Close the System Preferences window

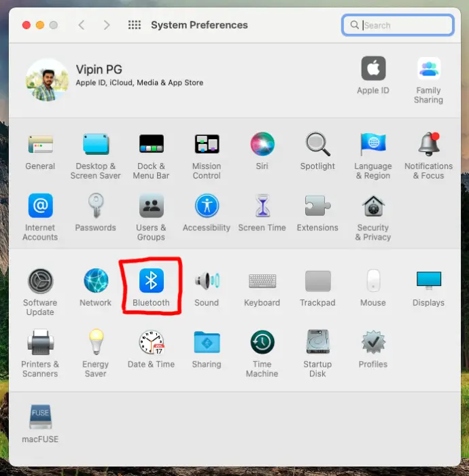pyautogui.click(x=27, y=25)
